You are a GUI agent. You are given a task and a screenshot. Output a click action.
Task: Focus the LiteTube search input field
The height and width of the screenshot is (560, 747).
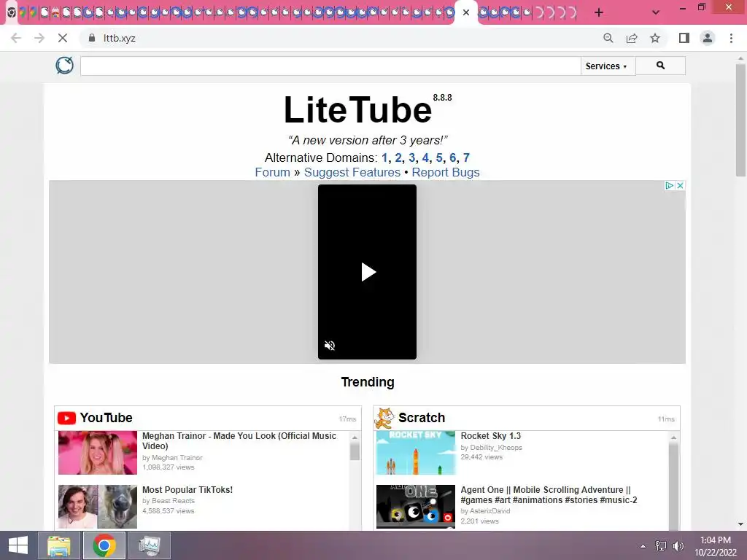pos(330,66)
